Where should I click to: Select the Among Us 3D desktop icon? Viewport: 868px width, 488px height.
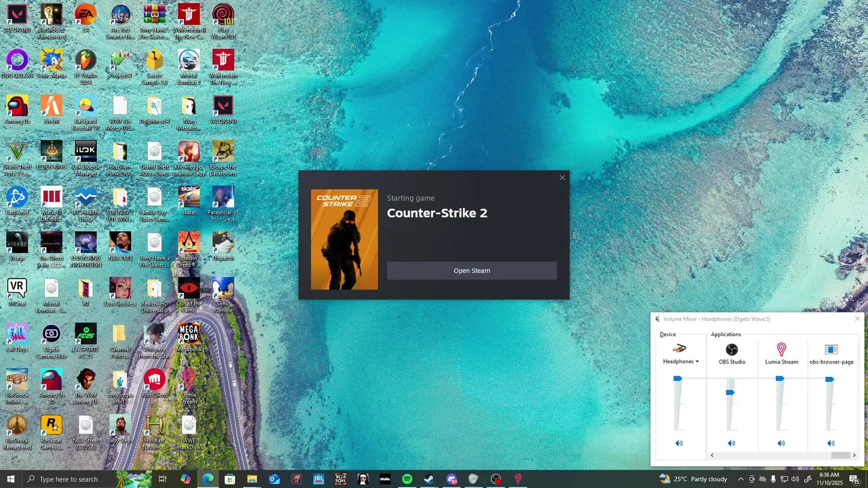point(52,386)
